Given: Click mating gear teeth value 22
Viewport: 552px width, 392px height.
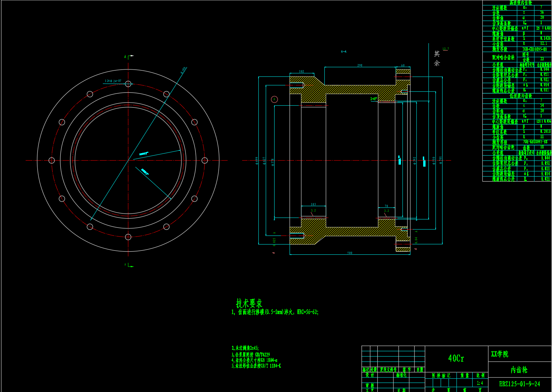Looking at the screenshot, I should point(542,59).
